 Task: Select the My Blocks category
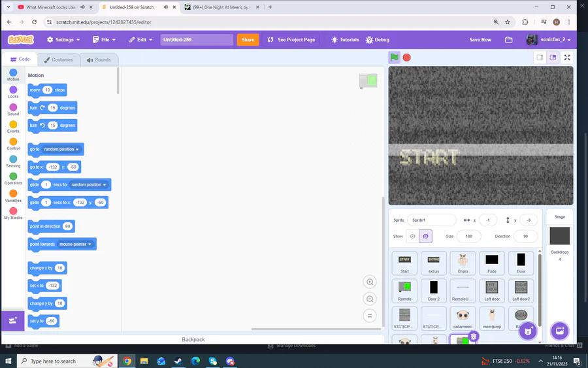point(13,214)
